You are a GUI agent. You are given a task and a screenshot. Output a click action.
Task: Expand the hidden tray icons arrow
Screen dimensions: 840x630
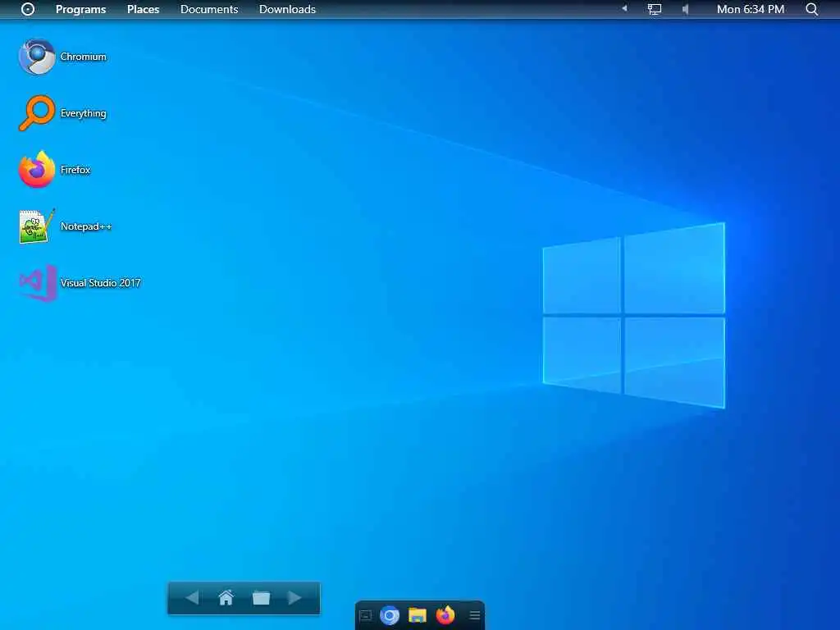(624, 8)
